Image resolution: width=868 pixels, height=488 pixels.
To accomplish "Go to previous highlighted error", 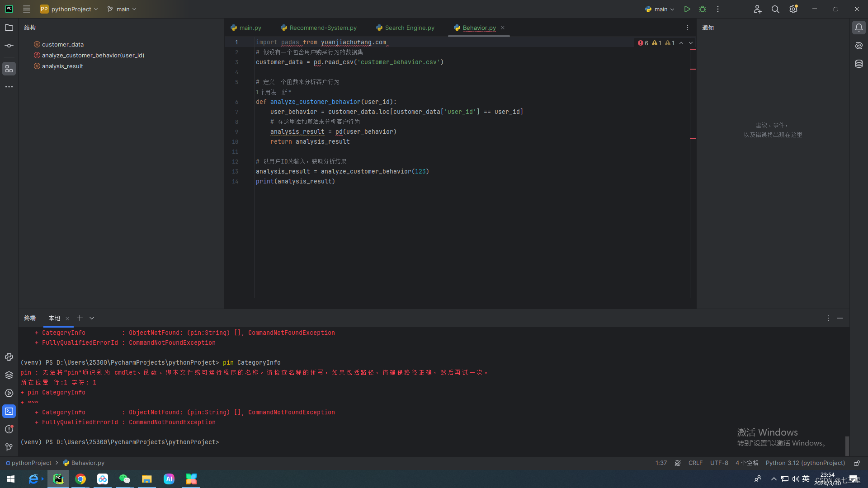I will [681, 43].
